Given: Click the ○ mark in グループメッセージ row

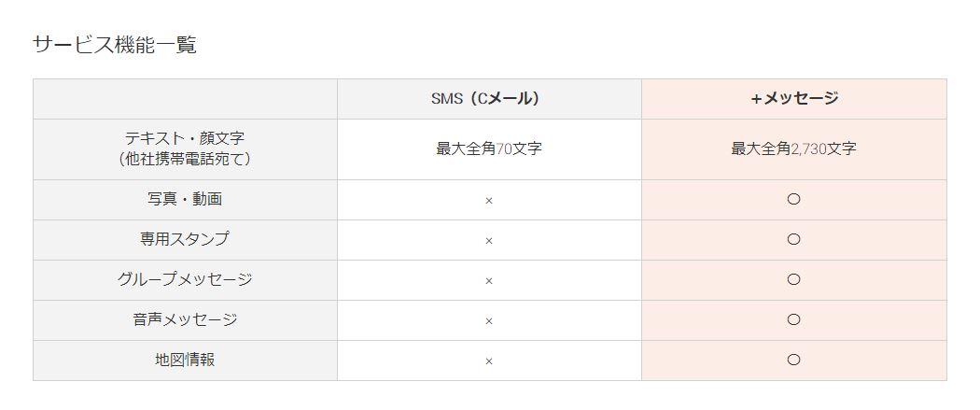Looking at the screenshot, I should [793, 279].
